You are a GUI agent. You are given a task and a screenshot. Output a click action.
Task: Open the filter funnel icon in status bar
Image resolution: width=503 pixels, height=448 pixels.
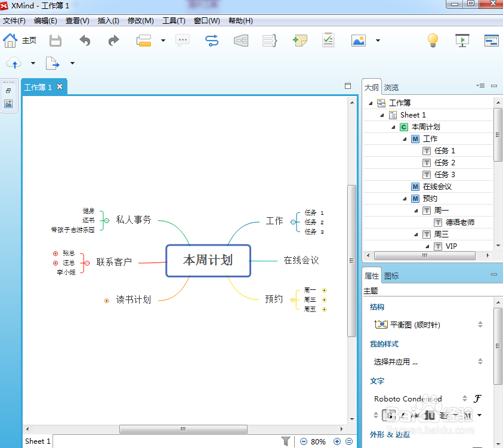[286, 441]
